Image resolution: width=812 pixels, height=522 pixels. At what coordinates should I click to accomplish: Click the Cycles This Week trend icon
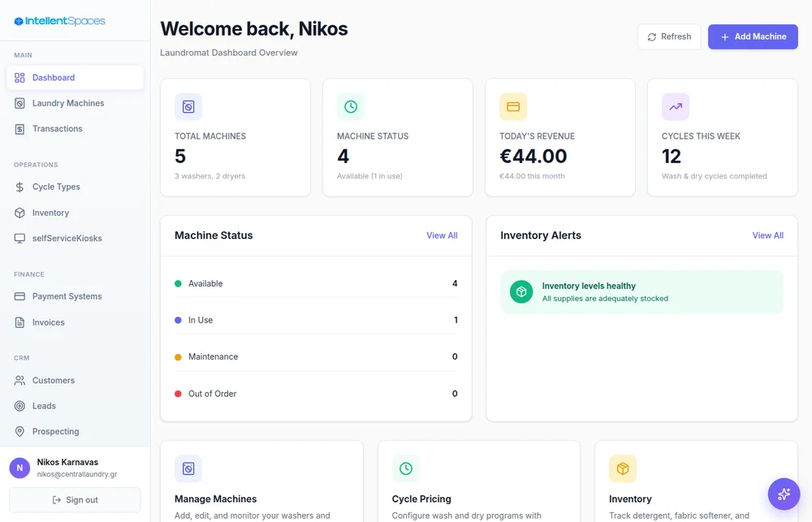tap(676, 106)
